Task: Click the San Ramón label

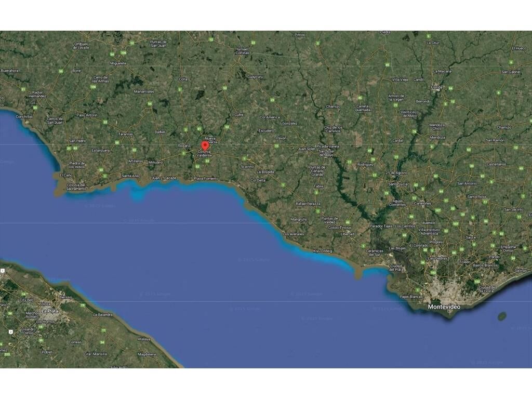Action: [x=495, y=140]
